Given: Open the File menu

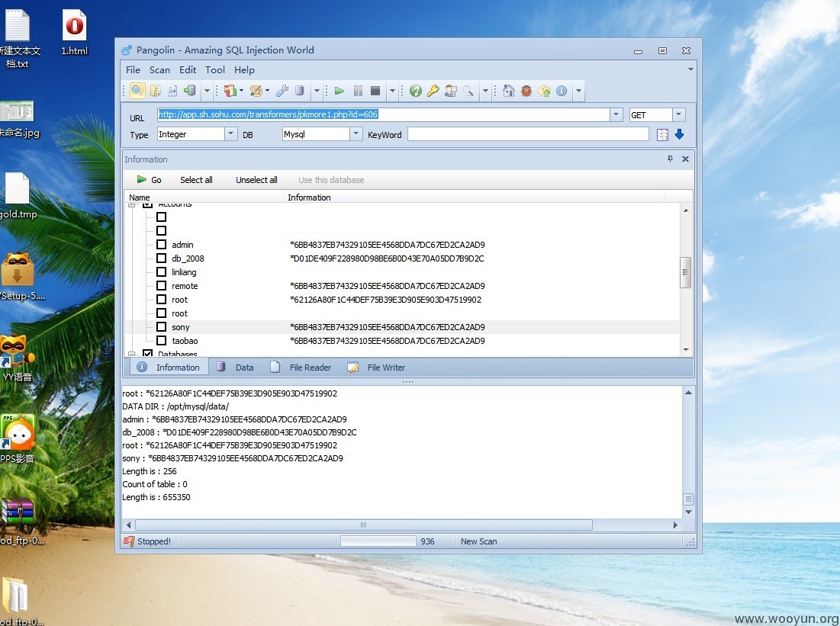Looking at the screenshot, I should coord(133,69).
